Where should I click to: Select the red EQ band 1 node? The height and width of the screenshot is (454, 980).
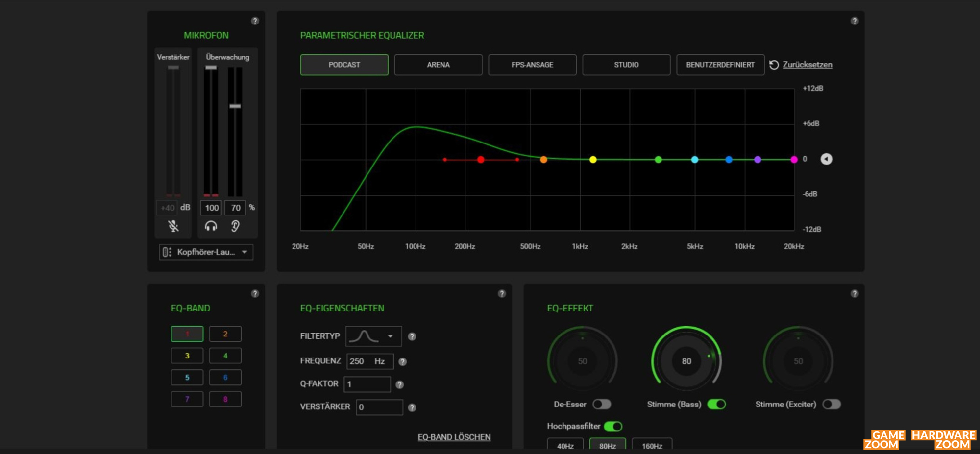tap(481, 160)
